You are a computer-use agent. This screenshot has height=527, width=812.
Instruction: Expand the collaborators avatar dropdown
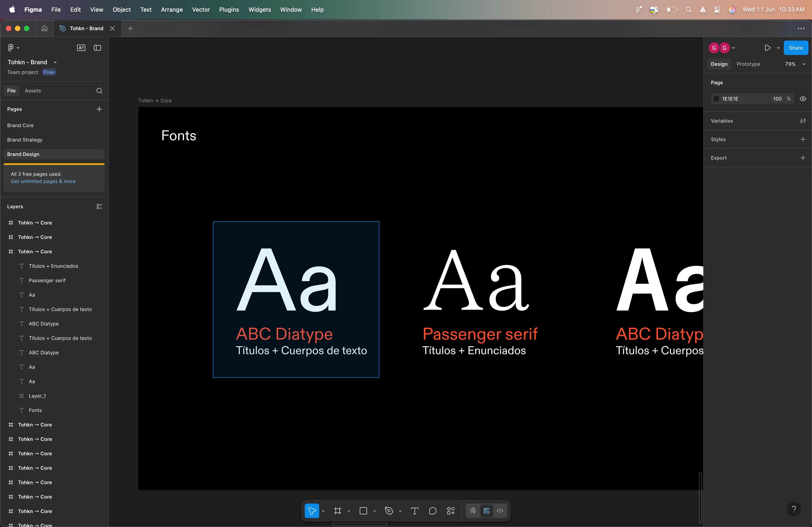click(734, 48)
